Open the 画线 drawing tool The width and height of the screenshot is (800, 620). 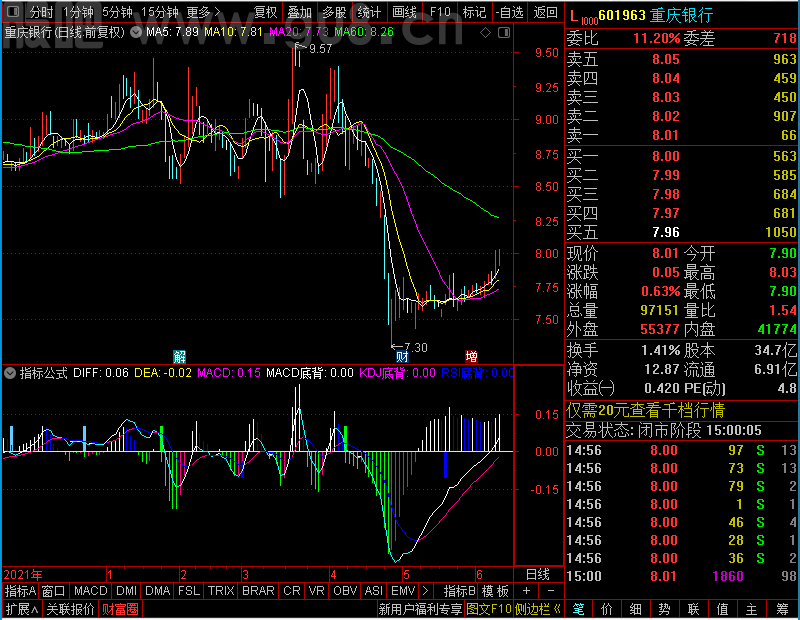click(405, 12)
